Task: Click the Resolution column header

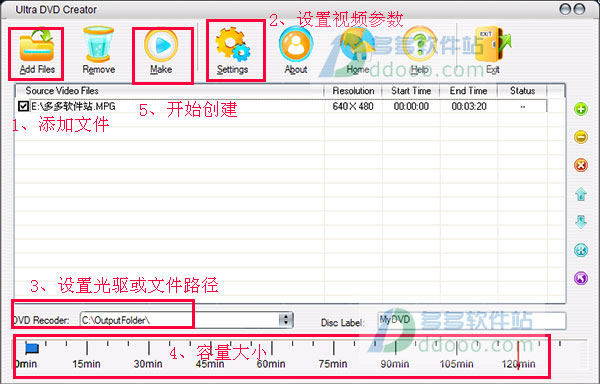Action: tap(353, 91)
